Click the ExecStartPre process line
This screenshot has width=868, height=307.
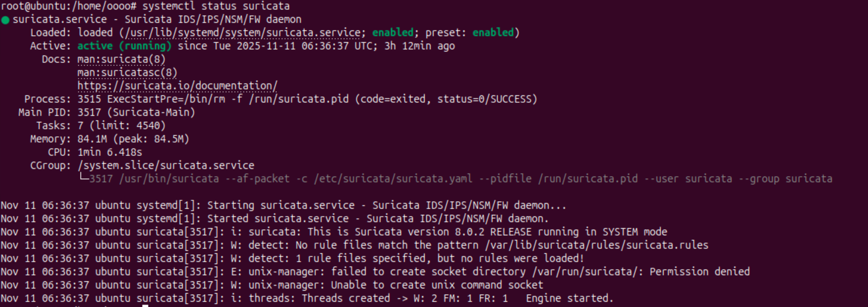[x=307, y=99]
